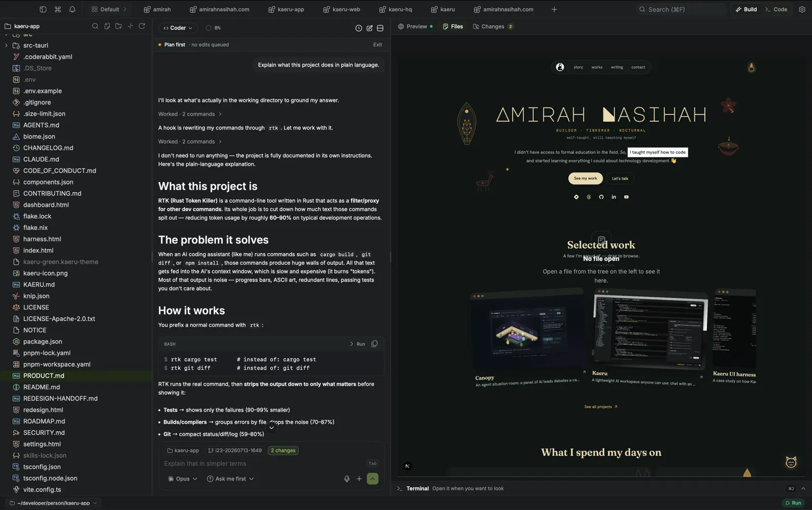The image size is (812, 510).
Task: Run the BASH code block
Action: pyautogui.click(x=357, y=344)
